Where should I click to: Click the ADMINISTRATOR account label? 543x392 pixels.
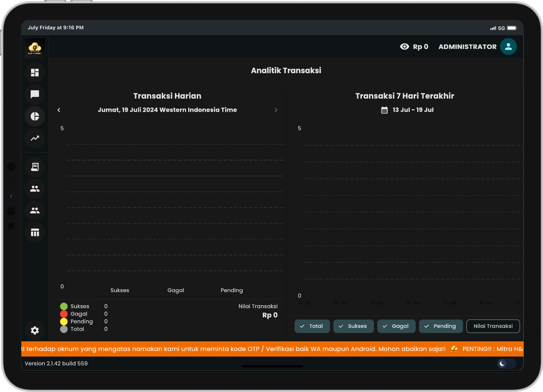(x=467, y=47)
